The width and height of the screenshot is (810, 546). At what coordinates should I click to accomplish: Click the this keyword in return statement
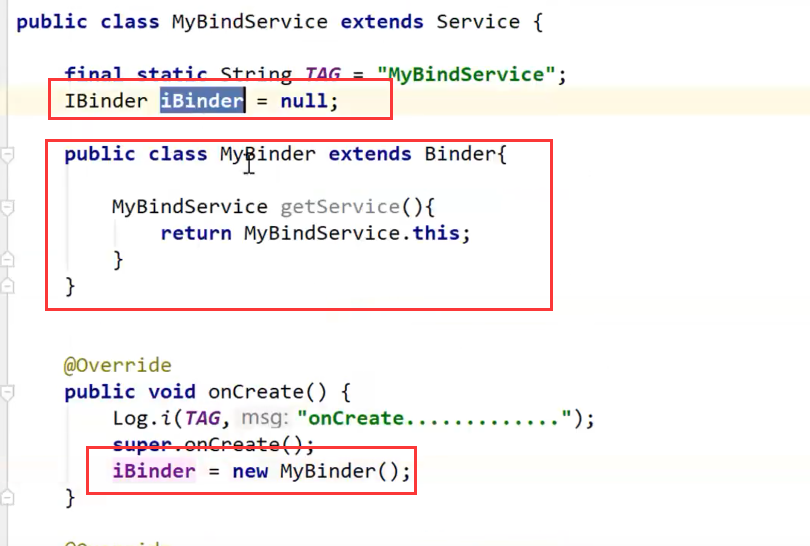pos(436,233)
